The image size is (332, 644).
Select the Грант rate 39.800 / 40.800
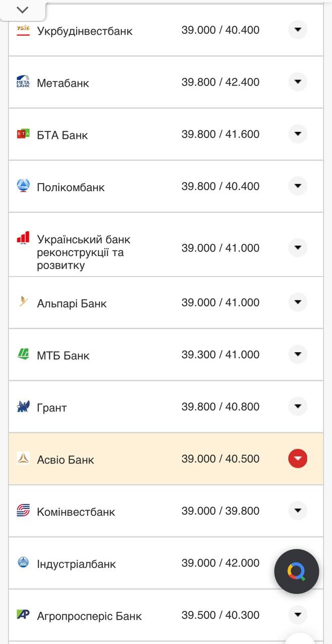click(x=220, y=407)
